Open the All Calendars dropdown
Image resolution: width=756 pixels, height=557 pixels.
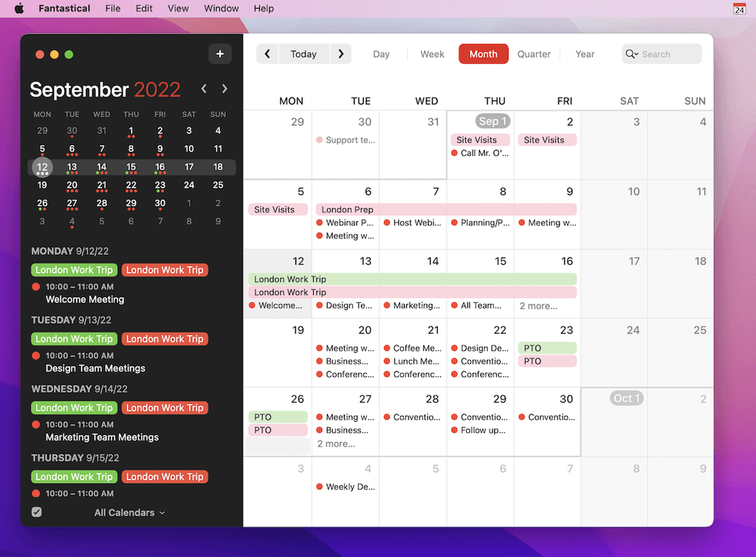coord(129,512)
